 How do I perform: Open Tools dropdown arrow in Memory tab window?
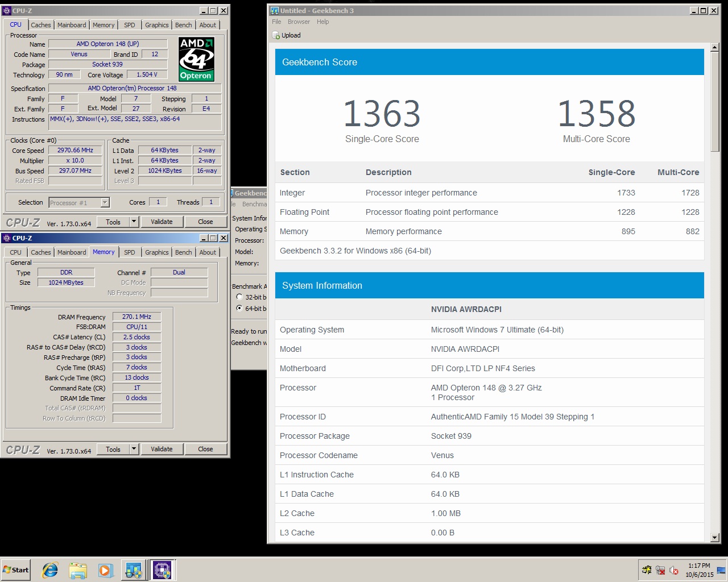134,449
